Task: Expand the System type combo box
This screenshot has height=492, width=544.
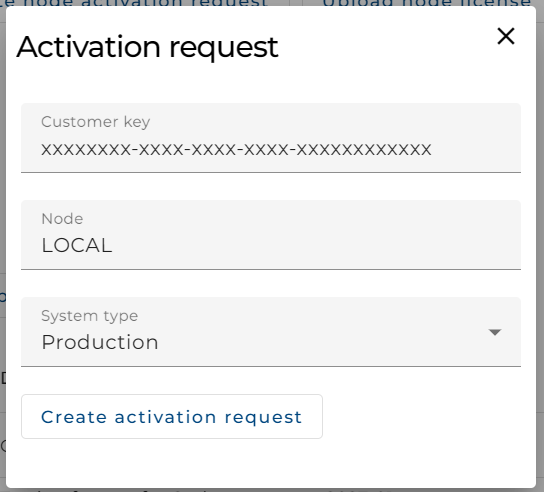Action: pyautogui.click(x=271, y=332)
